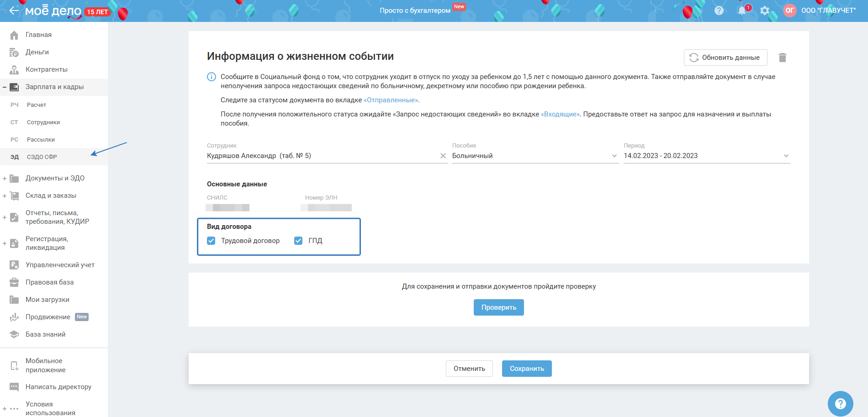Click the Обновить данные button
Screen dimensions: 868x417
pyautogui.click(x=725, y=58)
